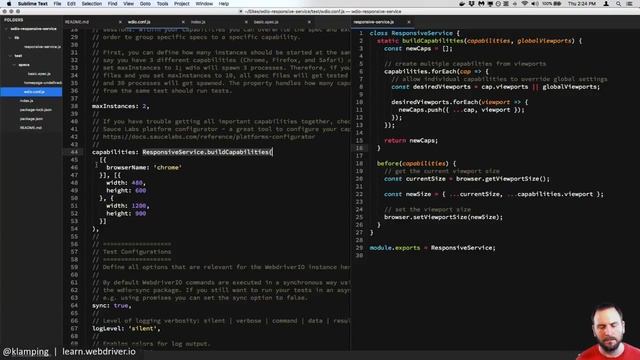640x360 pixels.
Task: Open package.json in the sidebar
Action: point(31,119)
